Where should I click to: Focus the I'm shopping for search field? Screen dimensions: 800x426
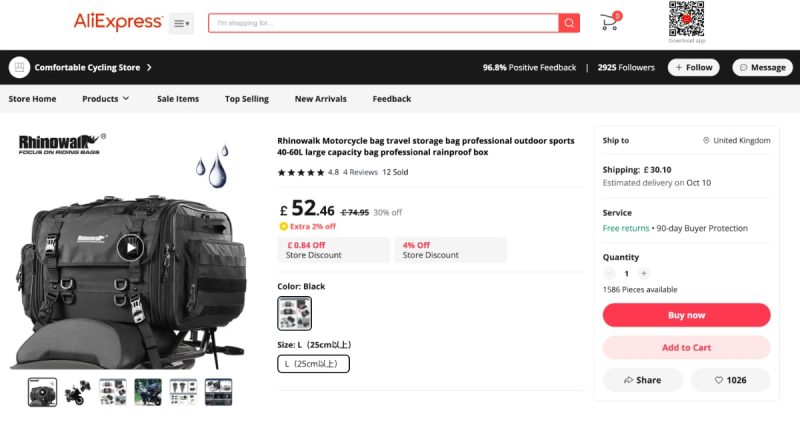384,23
